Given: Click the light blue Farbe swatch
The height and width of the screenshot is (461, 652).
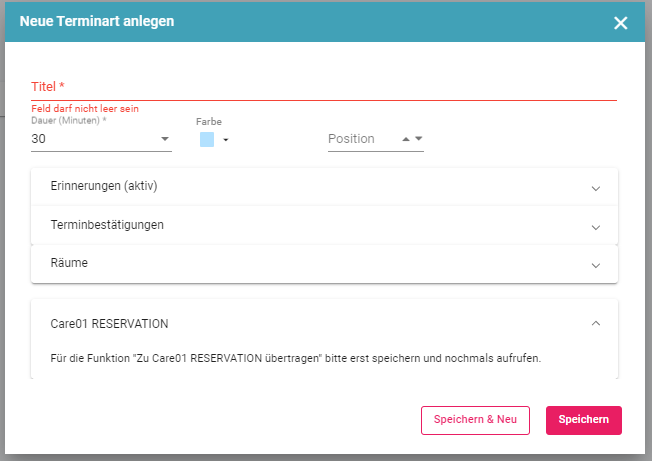Looking at the screenshot, I should 207,139.
